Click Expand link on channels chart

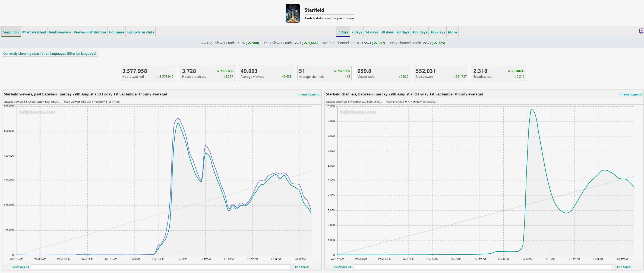pyautogui.click(x=636, y=94)
